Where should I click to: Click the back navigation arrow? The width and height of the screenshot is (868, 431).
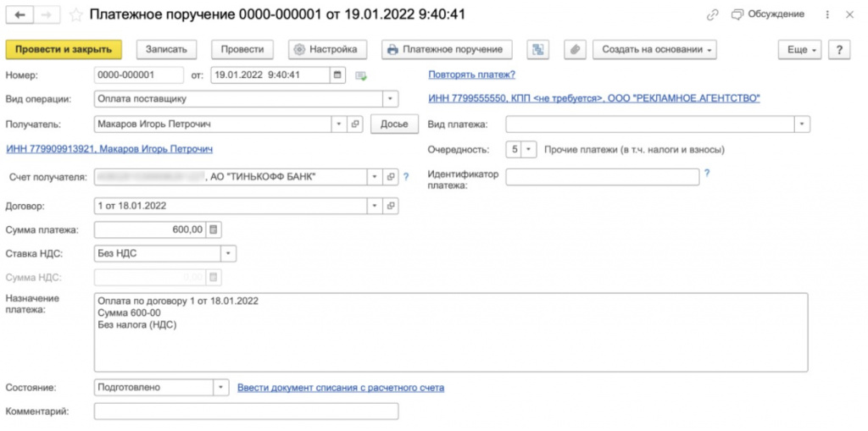pos(19,15)
